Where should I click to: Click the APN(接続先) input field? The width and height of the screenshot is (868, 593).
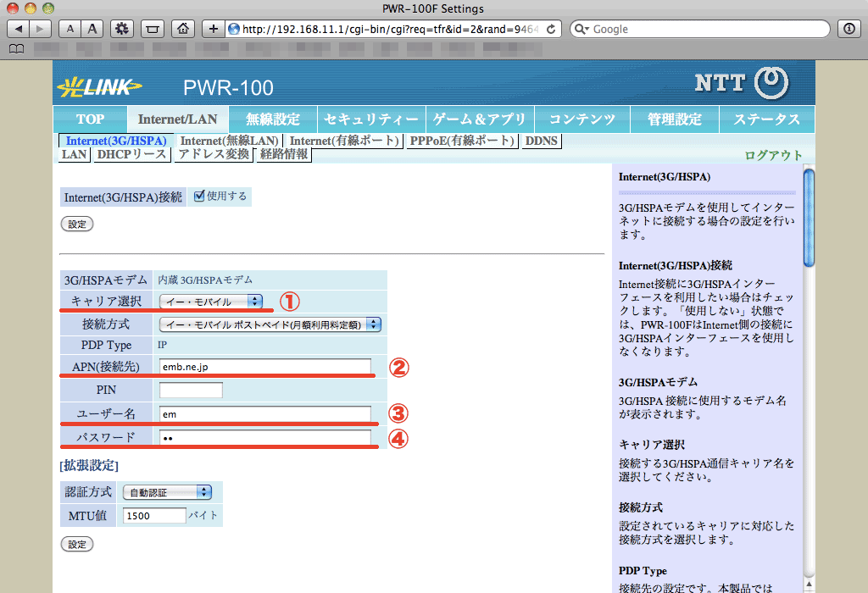(x=265, y=367)
